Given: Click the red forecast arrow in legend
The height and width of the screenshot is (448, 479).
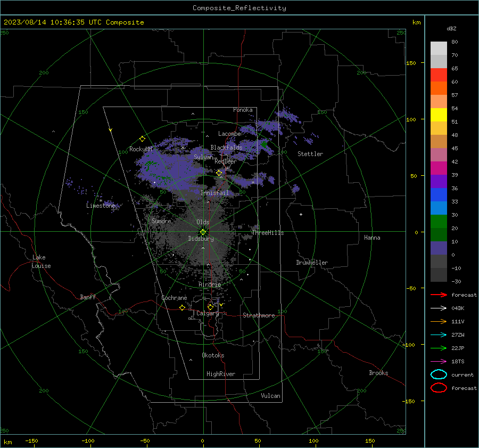Looking at the screenshot, I should [439, 295].
